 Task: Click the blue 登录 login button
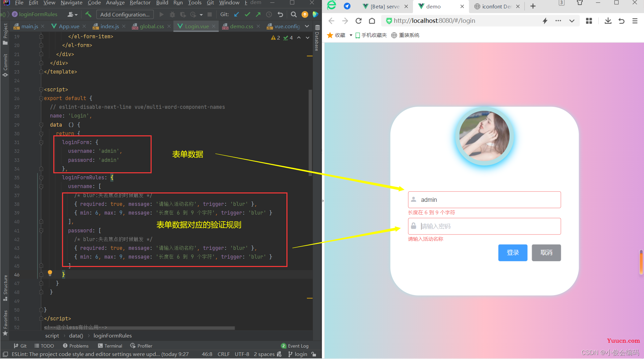513,253
